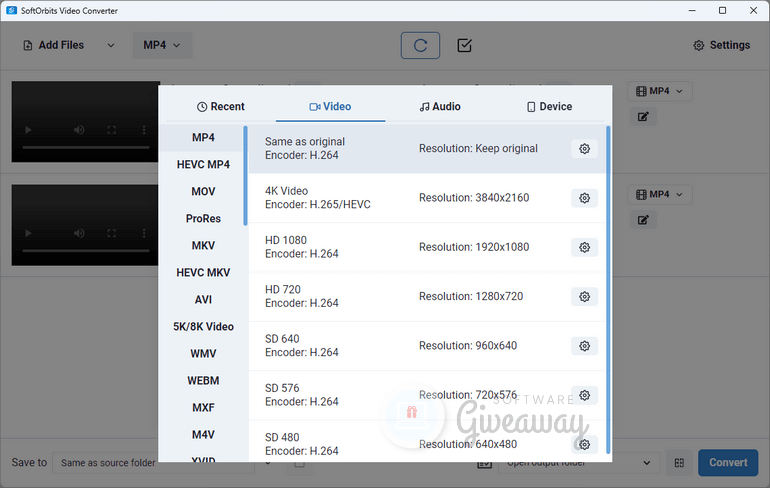Click the merge/layout icon beside Convert
The image size is (770, 488).
click(679, 463)
